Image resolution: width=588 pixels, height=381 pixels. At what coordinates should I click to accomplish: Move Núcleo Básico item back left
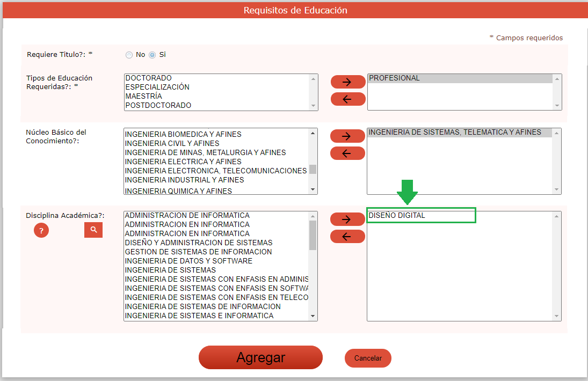[347, 153]
